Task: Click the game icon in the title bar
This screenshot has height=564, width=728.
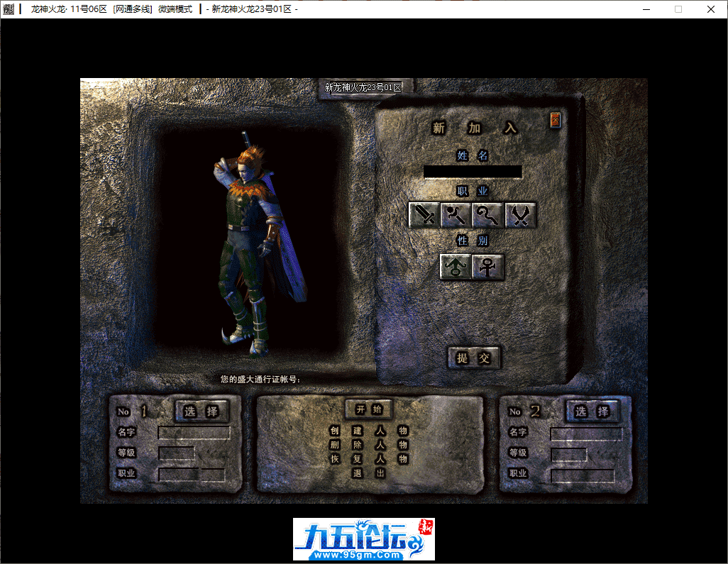Action: [9, 9]
